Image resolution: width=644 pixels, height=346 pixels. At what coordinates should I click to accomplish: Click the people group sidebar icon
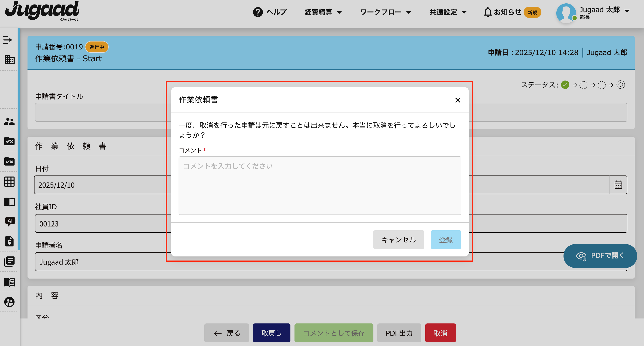(9, 122)
